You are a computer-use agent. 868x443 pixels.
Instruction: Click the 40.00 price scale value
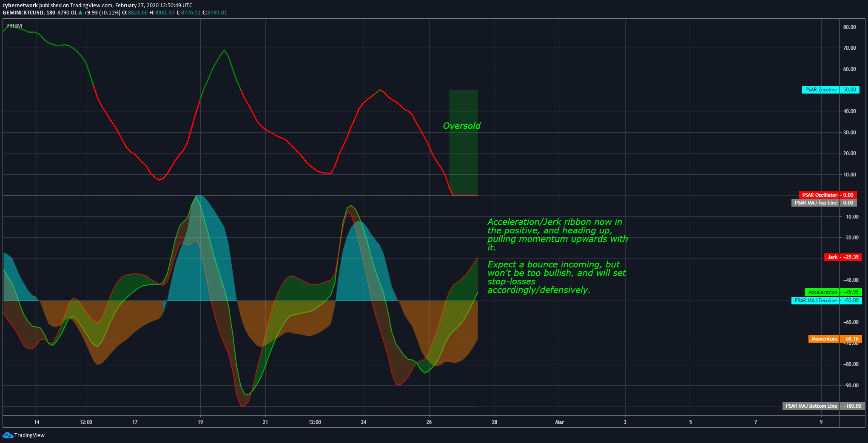(x=849, y=111)
